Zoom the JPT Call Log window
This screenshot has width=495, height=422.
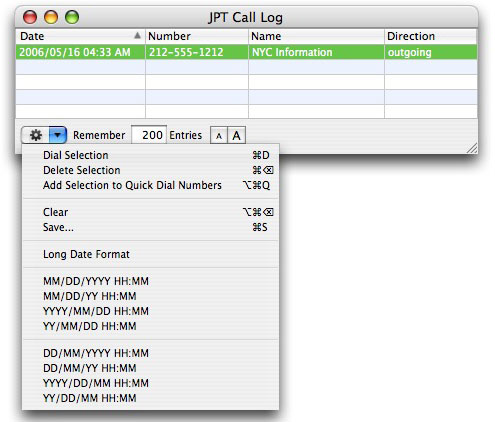[72, 17]
